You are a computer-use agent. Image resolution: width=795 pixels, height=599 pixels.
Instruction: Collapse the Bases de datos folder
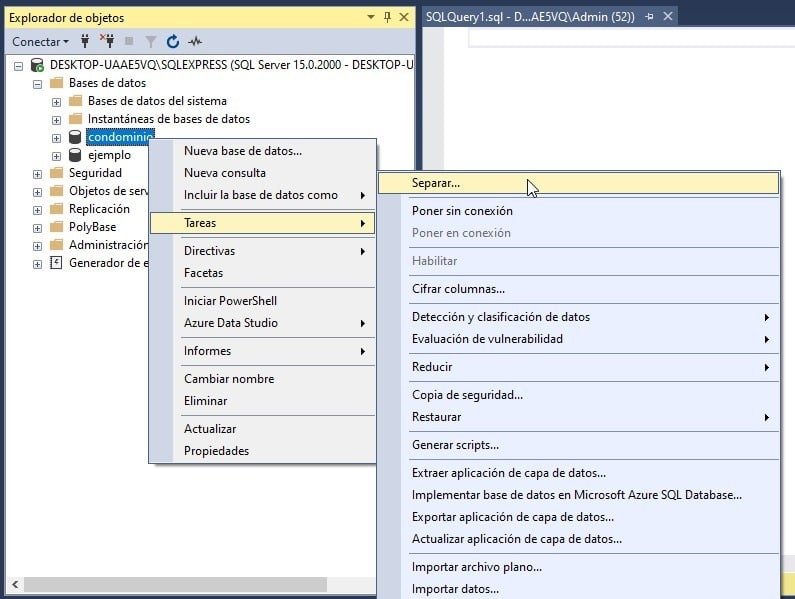38,84
